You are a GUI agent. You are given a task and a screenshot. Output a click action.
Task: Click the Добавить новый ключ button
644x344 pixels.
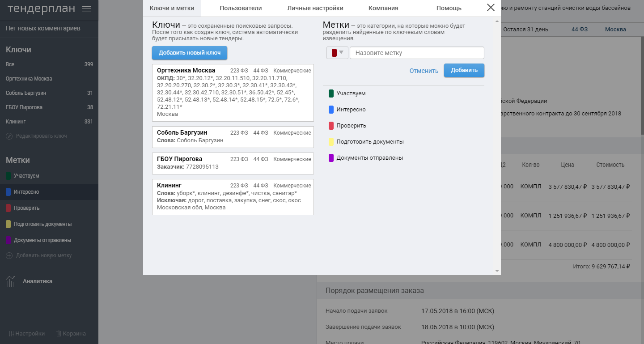point(190,53)
